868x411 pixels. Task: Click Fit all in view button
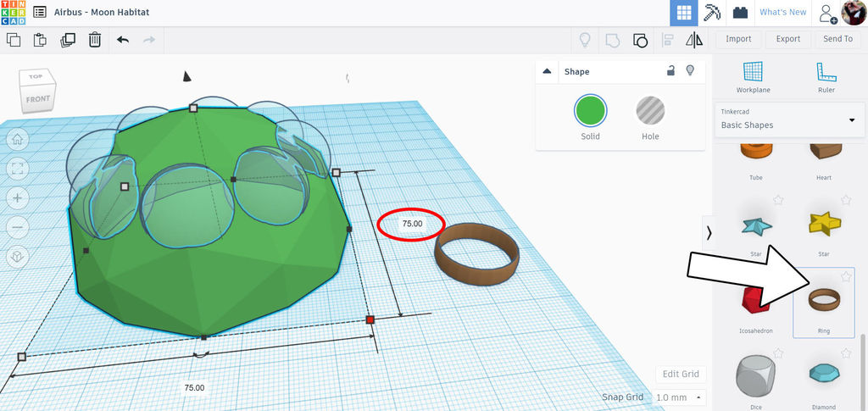click(x=17, y=169)
